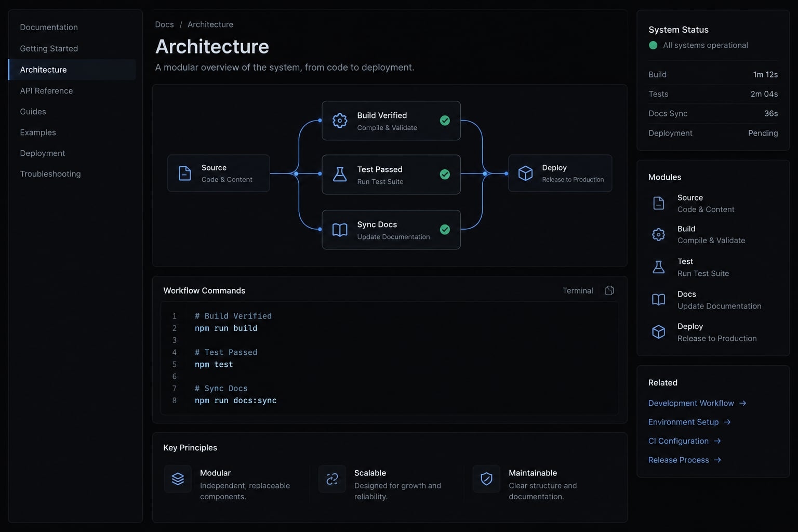Click the Source file icon in diagram
This screenshot has width=798, height=532.
point(184,173)
